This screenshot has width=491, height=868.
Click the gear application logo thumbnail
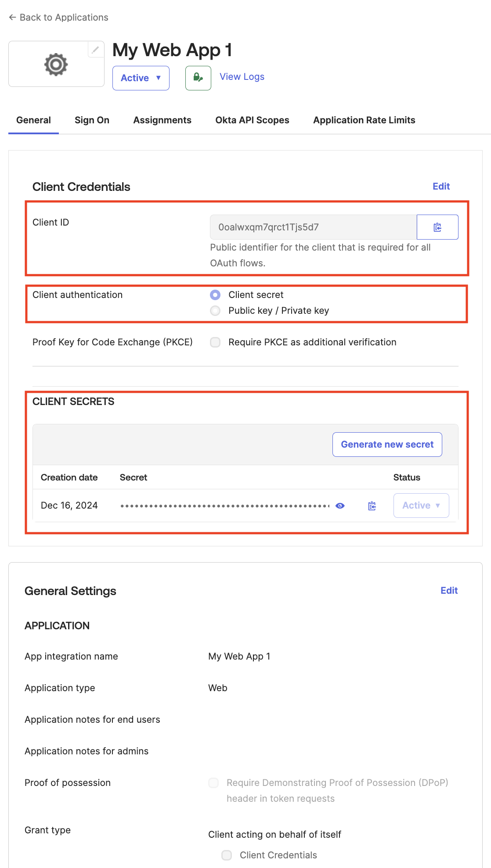[56, 65]
